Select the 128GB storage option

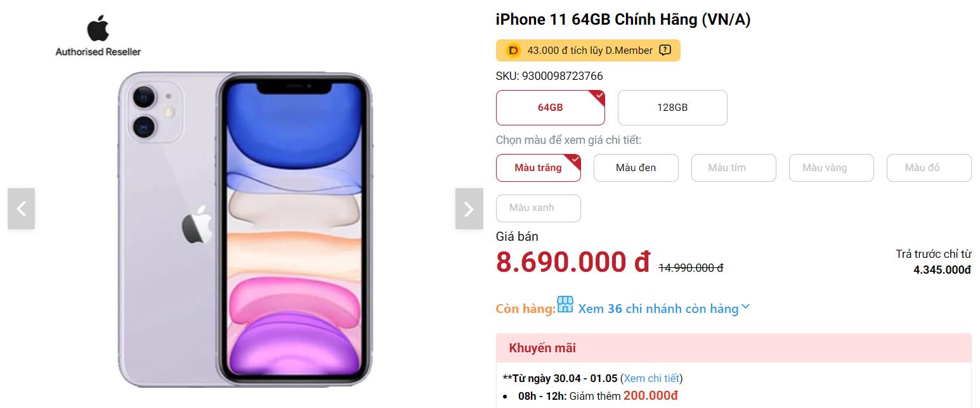(x=672, y=108)
